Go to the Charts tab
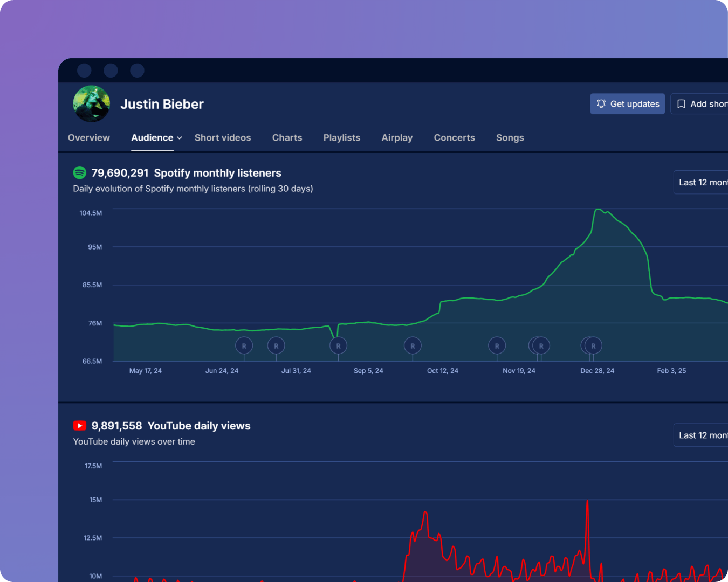Image resolution: width=728 pixels, height=582 pixels. (287, 138)
